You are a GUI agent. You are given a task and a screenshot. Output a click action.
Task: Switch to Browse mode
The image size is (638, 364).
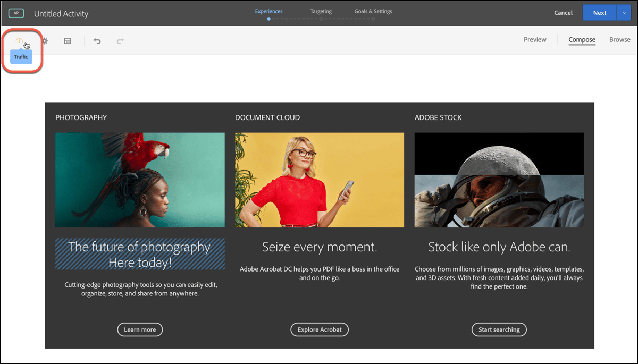(619, 39)
